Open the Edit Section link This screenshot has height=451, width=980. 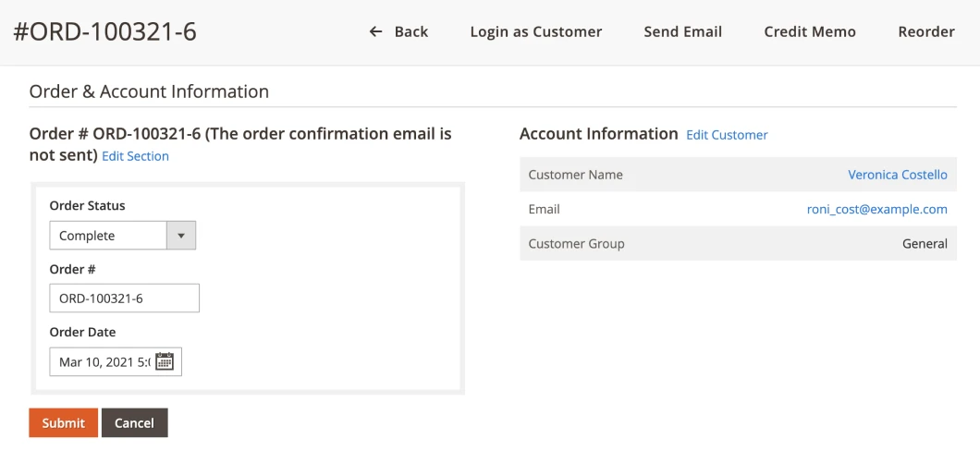(x=135, y=156)
